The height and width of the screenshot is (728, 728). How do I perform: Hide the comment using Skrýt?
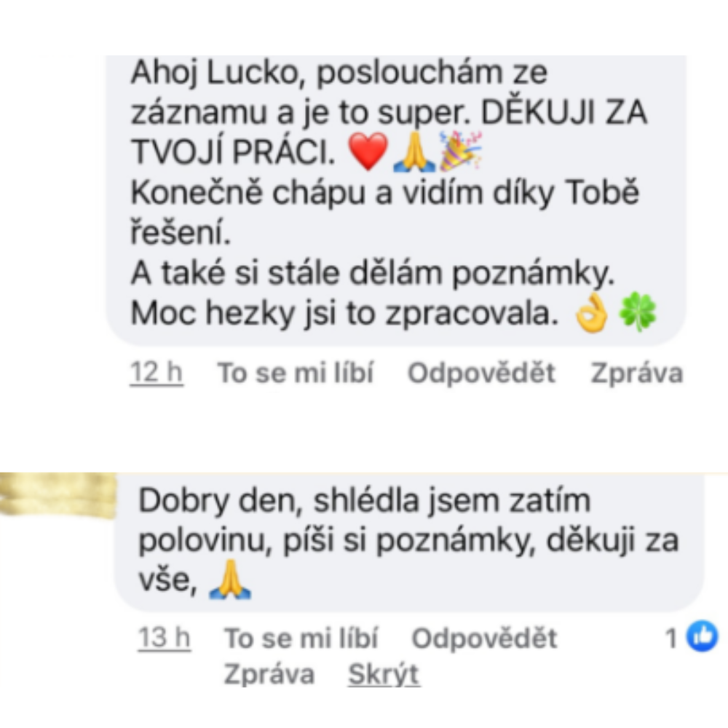tap(384, 674)
